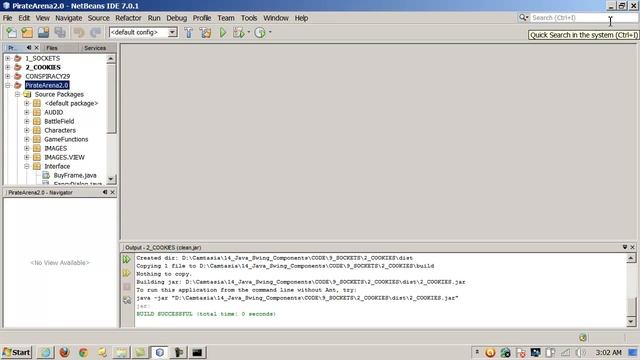Select the default package node
This screenshot has width=640, height=360.
pos(71,103)
